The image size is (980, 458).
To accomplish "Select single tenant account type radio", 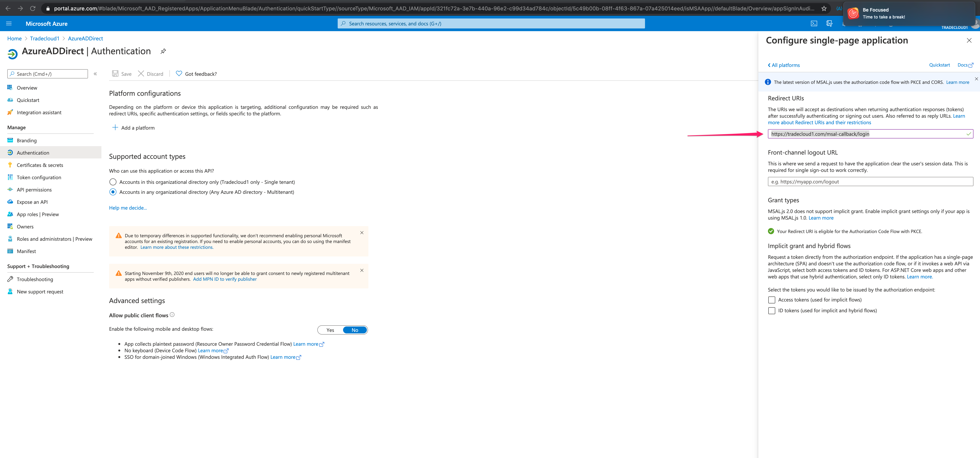I will (x=113, y=182).
